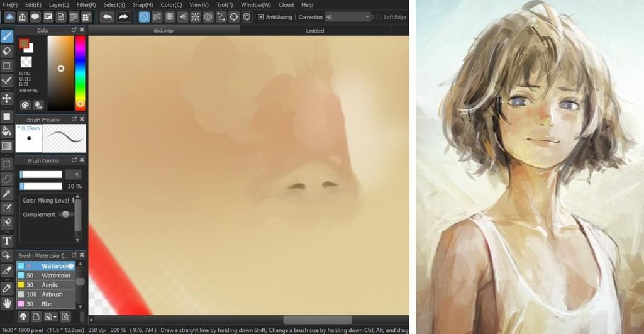
Task: Open the File(F) menu
Action: tap(10, 4)
